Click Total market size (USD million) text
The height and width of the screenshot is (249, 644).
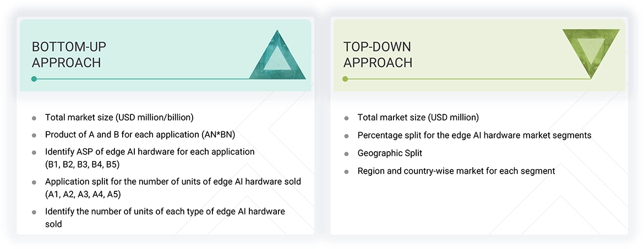(418, 117)
